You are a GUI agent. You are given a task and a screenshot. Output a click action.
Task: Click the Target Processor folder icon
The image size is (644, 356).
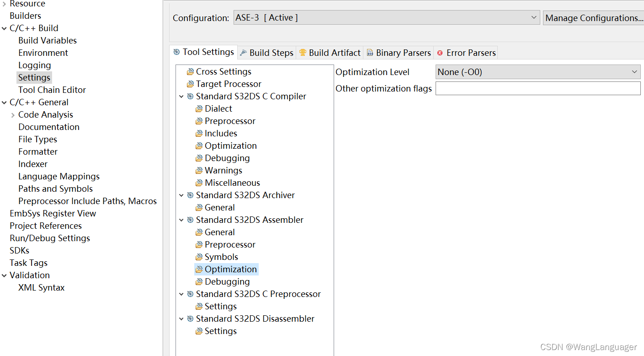point(190,84)
